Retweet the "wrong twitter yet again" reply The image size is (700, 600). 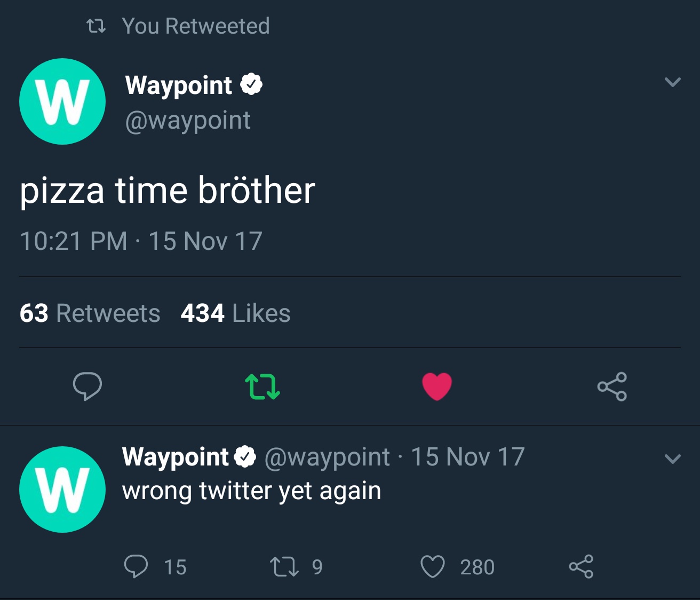click(284, 566)
